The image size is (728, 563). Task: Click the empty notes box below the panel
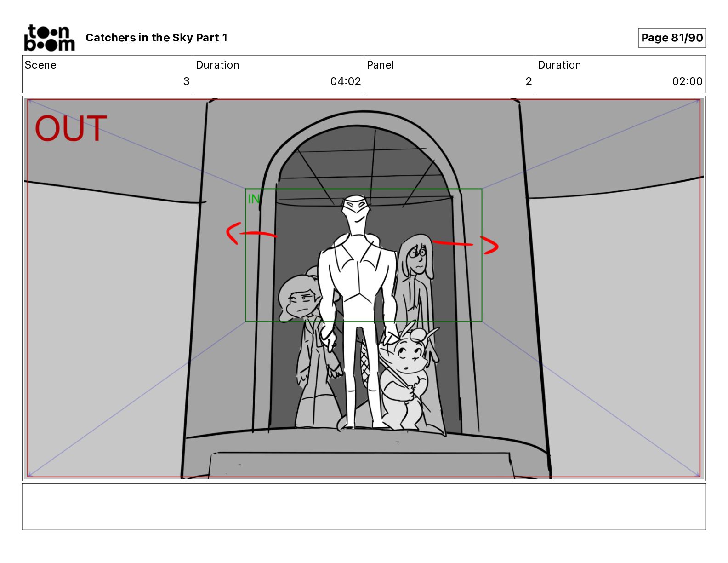pyautogui.click(x=364, y=506)
